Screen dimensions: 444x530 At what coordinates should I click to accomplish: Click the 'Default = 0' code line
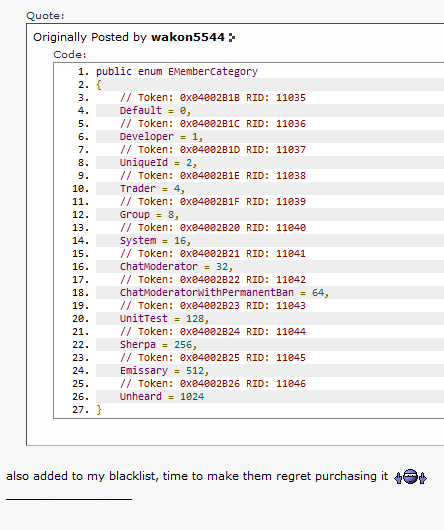click(155, 111)
